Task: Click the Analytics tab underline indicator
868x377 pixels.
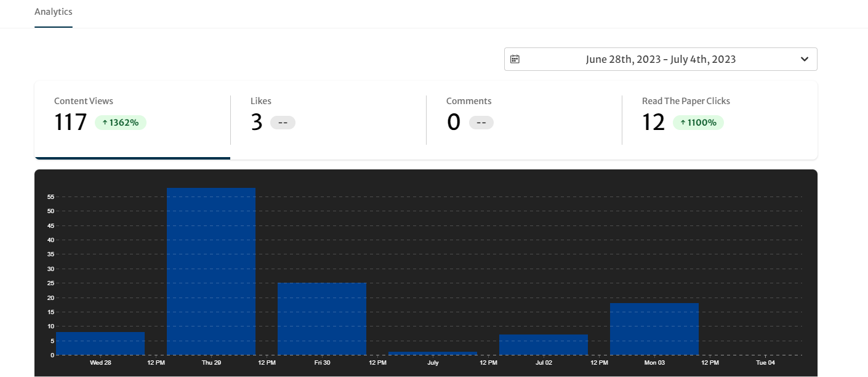Action: coord(53,27)
